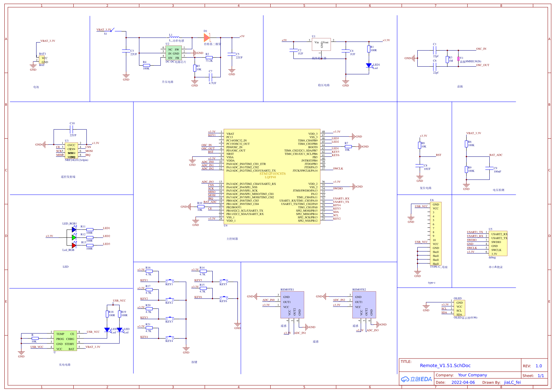Click the Sheet value 1/1
555x392 pixels.
pyautogui.click(x=541, y=376)
